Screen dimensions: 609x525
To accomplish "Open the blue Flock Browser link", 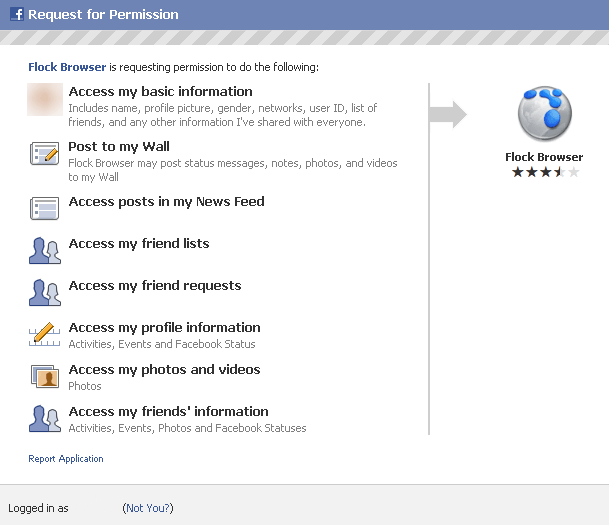I will pos(67,67).
